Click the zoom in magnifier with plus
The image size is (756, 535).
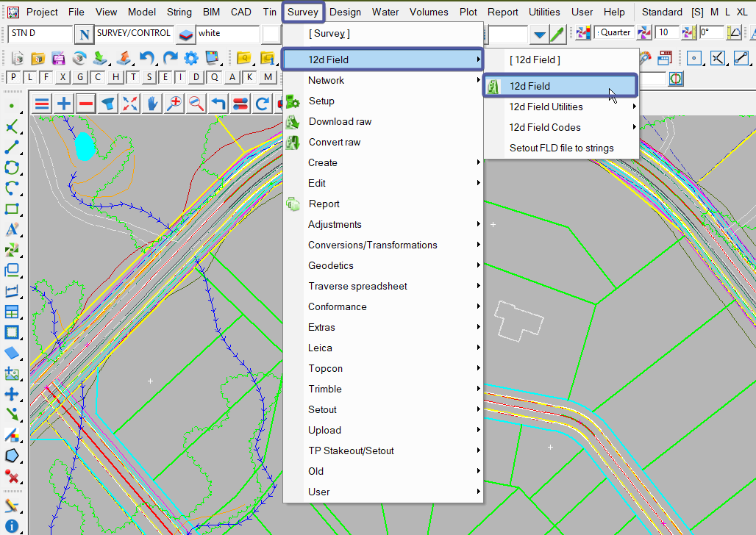[174, 104]
